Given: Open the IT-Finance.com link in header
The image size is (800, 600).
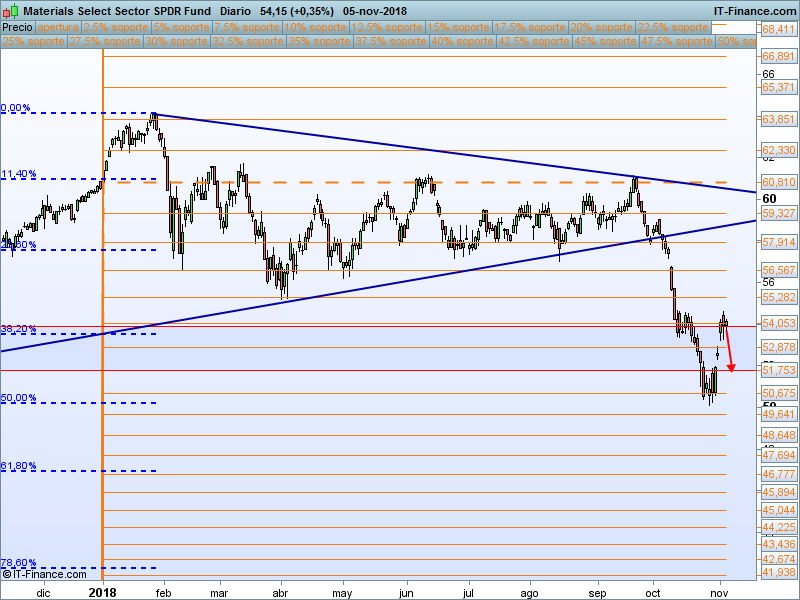Looking at the screenshot, I should (756, 11).
